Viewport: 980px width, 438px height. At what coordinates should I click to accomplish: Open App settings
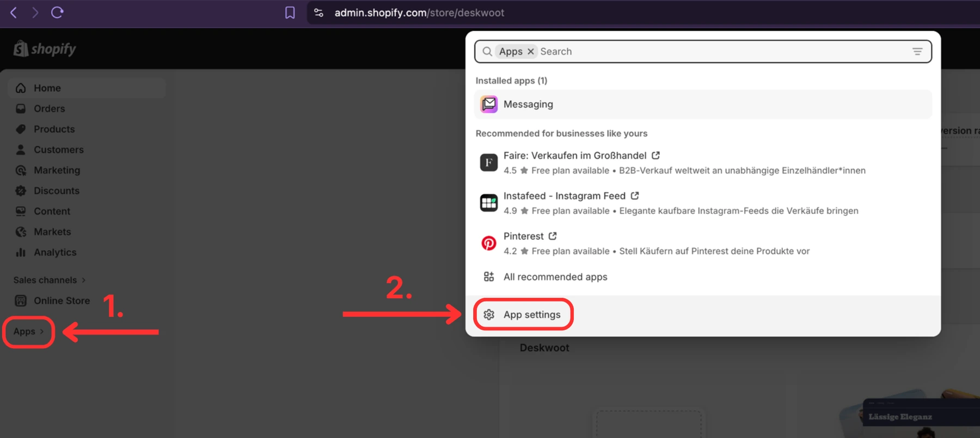[532, 315]
